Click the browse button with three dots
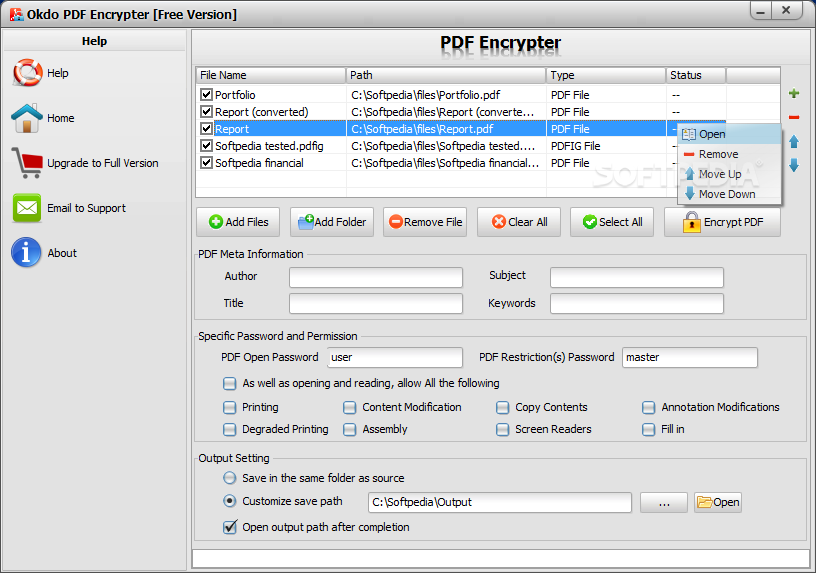The width and height of the screenshot is (816, 573). (x=664, y=502)
